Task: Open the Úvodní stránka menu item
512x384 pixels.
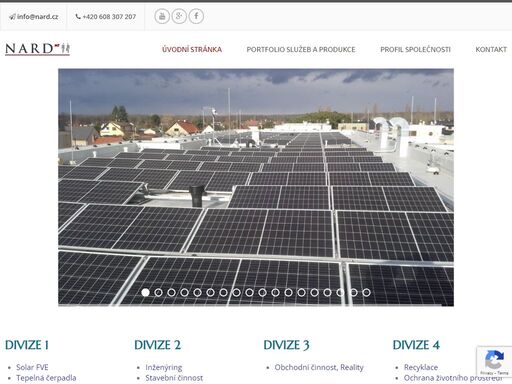Action: (192, 49)
